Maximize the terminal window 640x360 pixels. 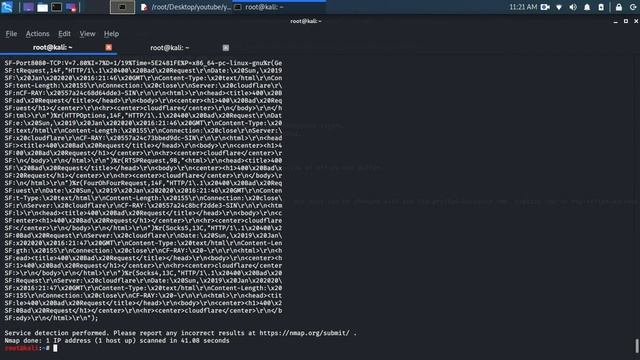(x=626, y=21)
